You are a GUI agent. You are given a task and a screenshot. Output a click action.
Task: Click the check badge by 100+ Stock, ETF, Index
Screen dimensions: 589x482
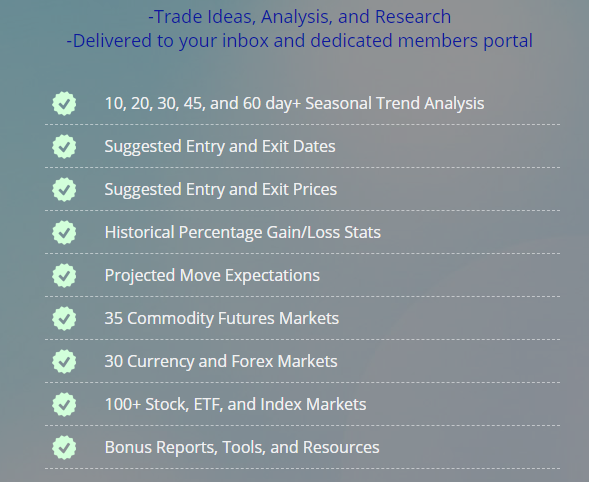click(64, 405)
